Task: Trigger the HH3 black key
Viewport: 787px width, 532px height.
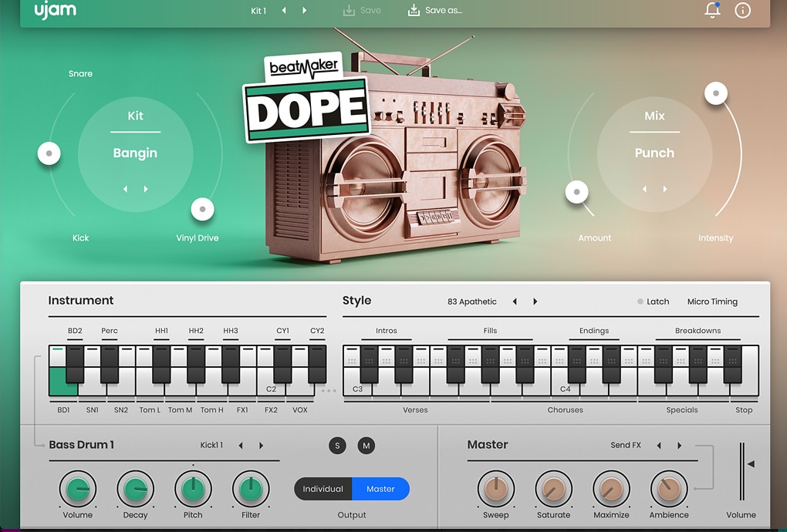Action: [x=231, y=364]
